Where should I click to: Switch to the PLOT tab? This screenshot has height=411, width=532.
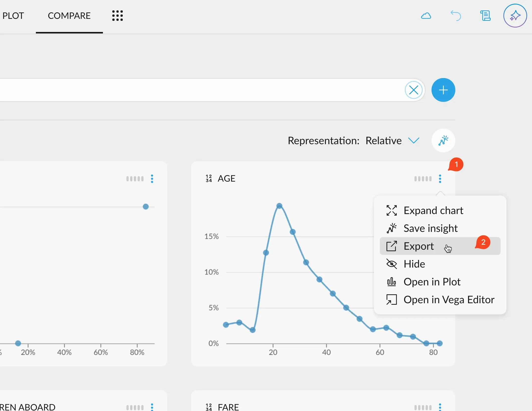[x=13, y=16]
